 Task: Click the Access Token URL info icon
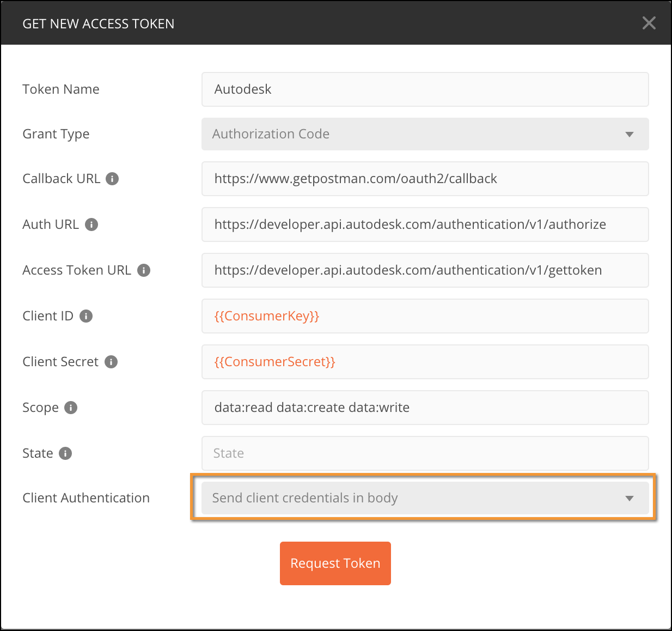(x=144, y=270)
